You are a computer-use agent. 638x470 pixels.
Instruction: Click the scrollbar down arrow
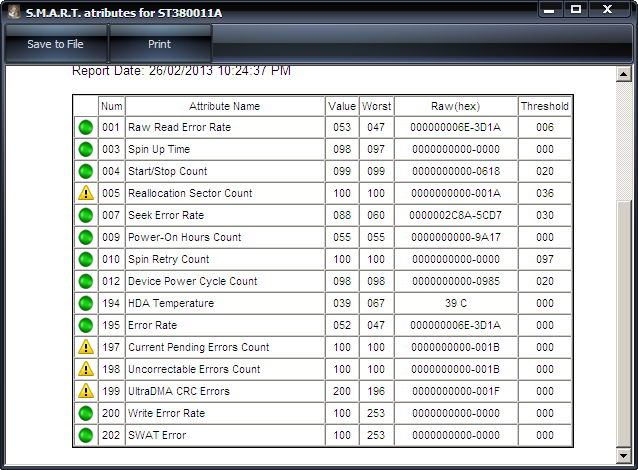tap(623, 455)
